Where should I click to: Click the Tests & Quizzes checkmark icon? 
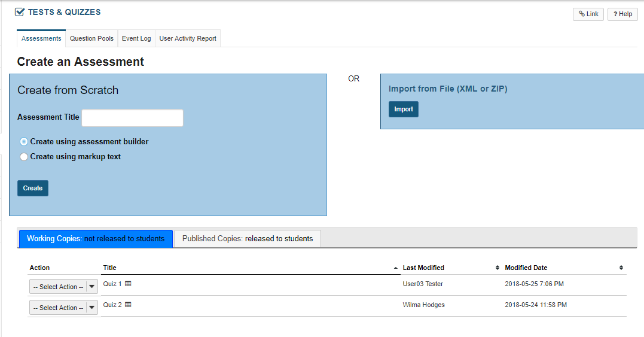20,12
